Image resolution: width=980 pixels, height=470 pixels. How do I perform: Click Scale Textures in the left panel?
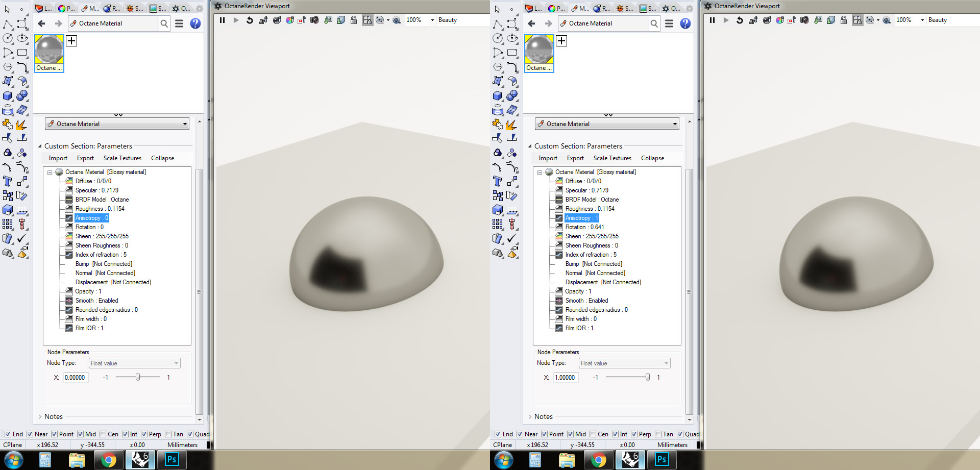(x=122, y=158)
